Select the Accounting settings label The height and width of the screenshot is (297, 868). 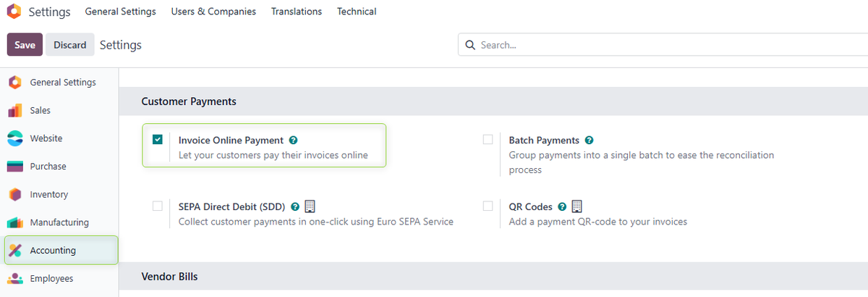pos(53,251)
